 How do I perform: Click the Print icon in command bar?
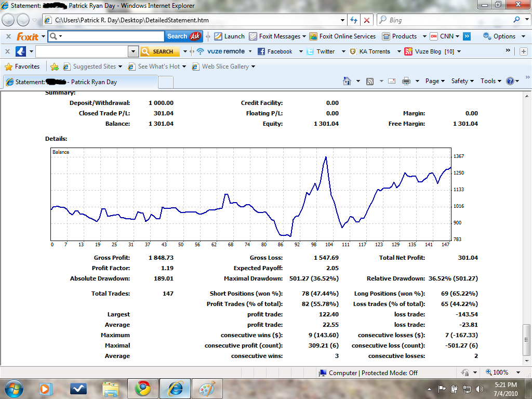[406, 81]
